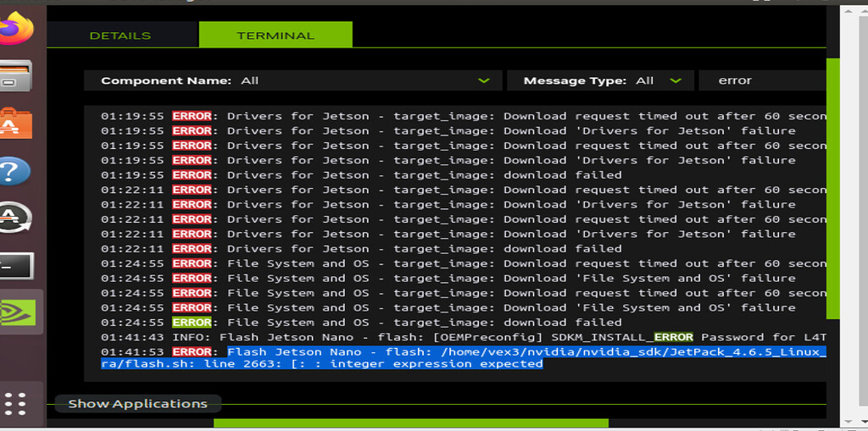Select the NVIDIA SDK Manager dock icon
This screenshot has height=431, width=868.
20,312
